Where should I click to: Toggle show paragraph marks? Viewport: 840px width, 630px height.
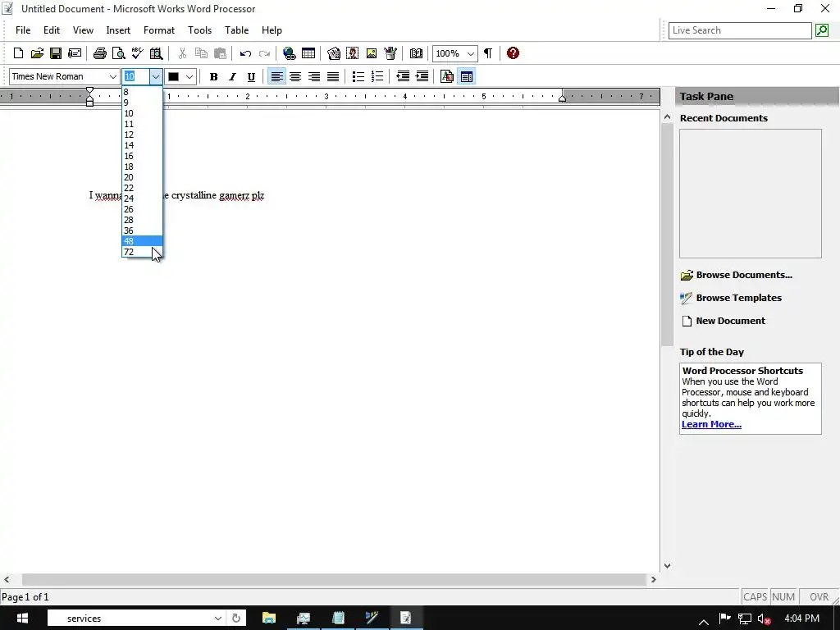[x=487, y=53]
